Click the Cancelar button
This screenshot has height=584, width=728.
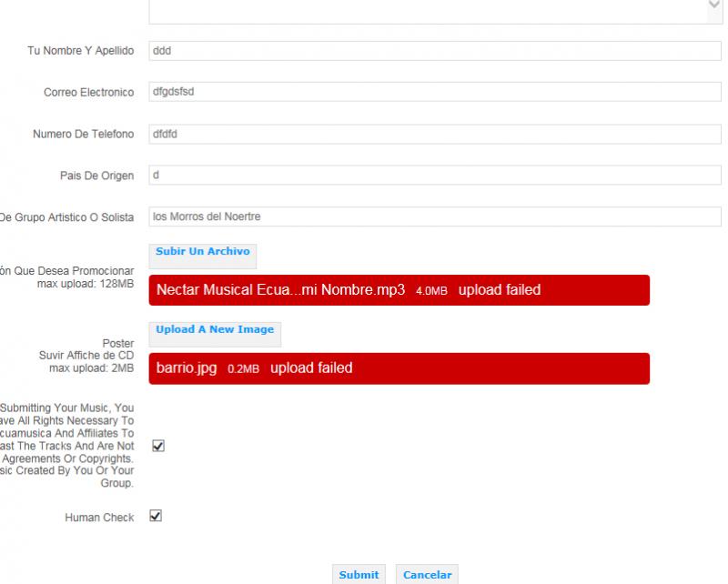pyautogui.click(x=427, y=574)
